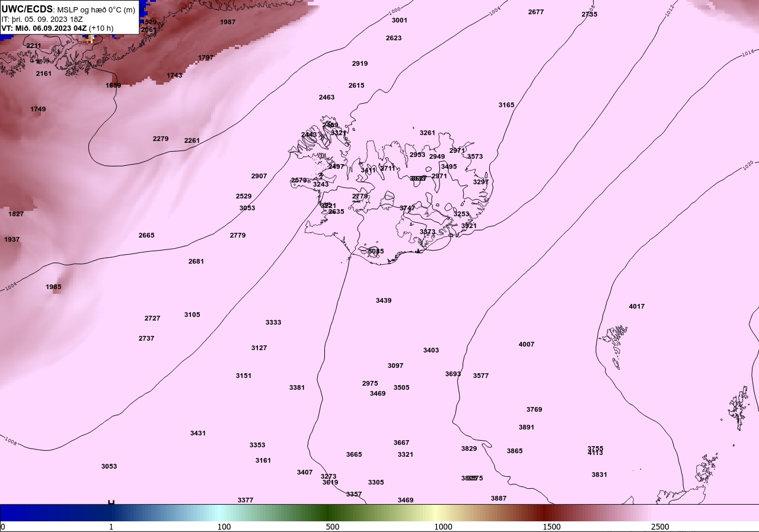Click the height value 1985
Viewport: 759px width, 532px height.
tap(53, 287)
